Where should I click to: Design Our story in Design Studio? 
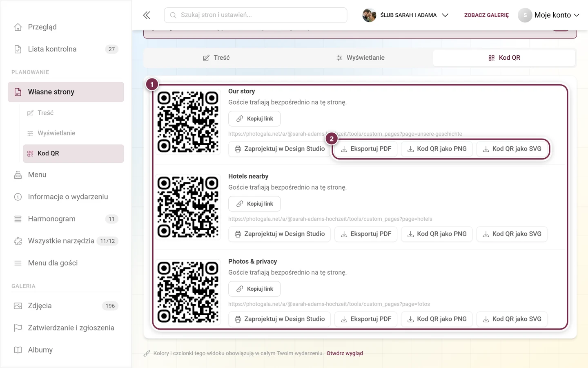click(x=279, y=149)
